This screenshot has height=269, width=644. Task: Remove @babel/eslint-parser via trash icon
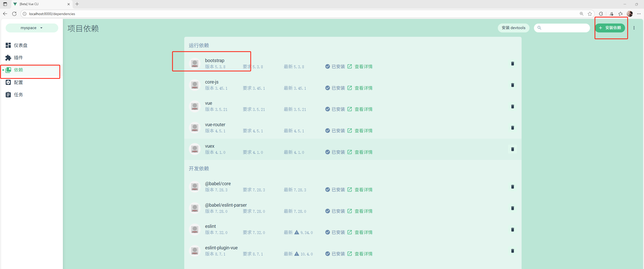point(512,208)
